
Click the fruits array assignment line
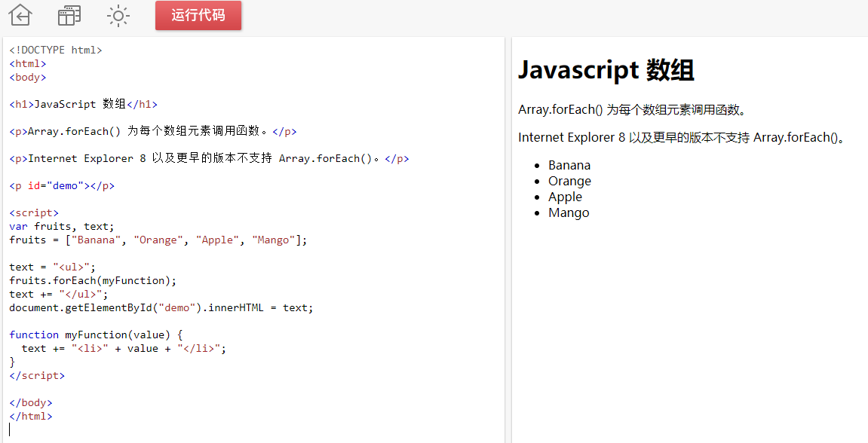(158, 240)
